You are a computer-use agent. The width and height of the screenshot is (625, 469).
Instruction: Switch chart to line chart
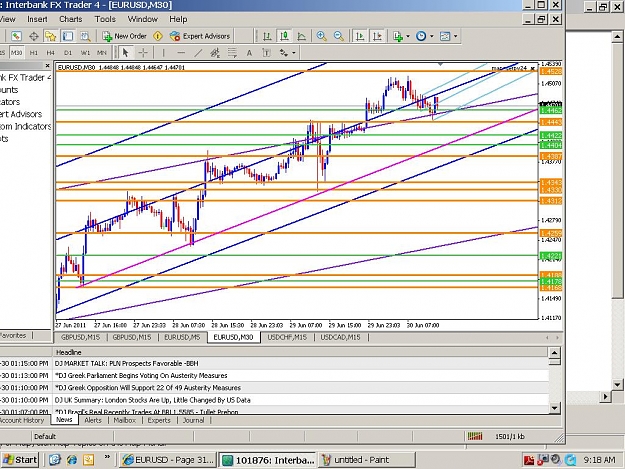(302, 36)
